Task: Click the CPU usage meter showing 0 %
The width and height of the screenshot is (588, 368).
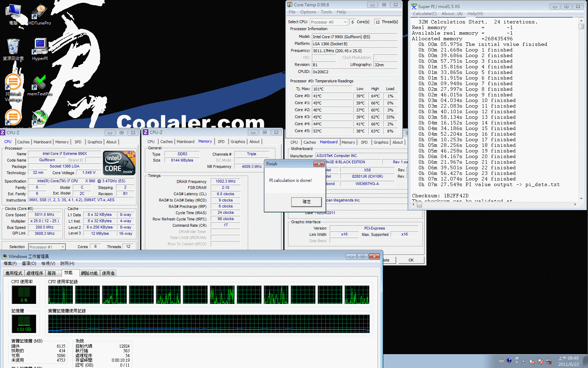Action: [x=24, y=295]
